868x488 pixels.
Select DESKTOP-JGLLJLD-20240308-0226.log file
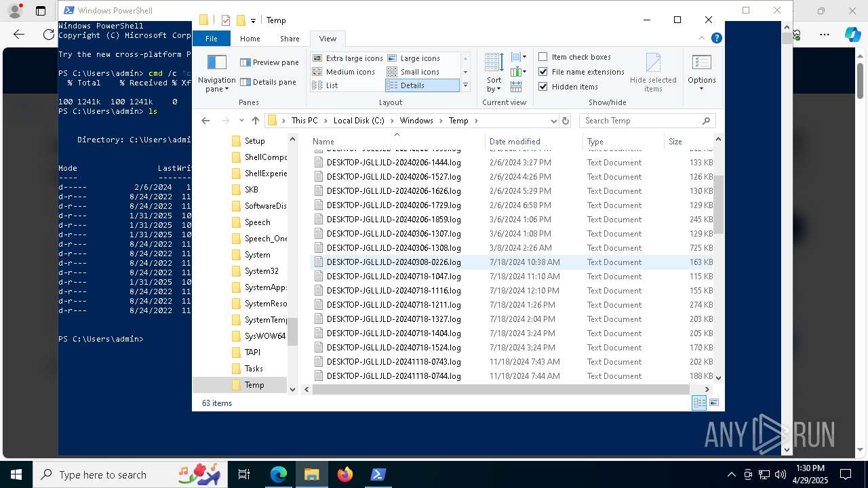tap(393, 262)
